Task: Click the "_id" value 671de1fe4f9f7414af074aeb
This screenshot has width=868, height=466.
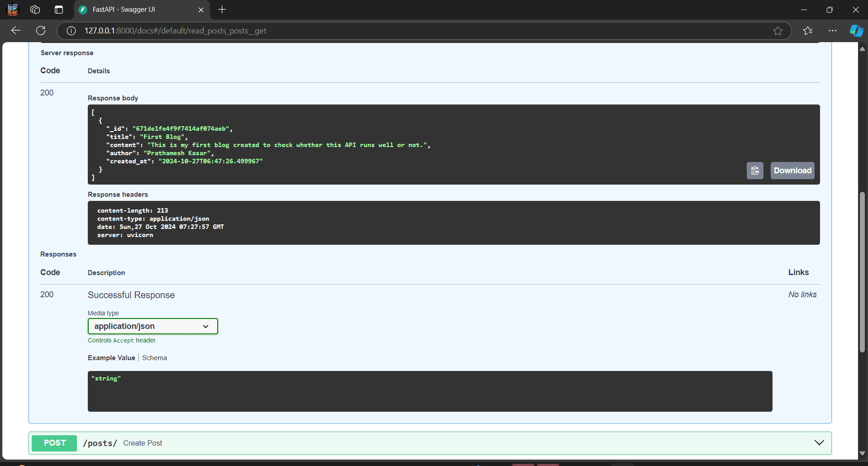Action: [x=182, y=128]
